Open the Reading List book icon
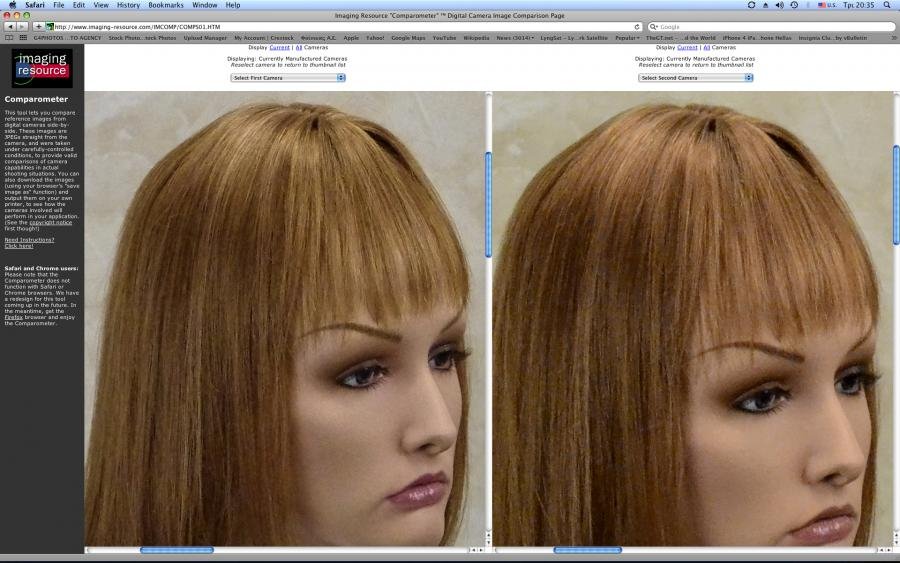The height and width of the screenshot is (563, 900). [x=9, y=37]
